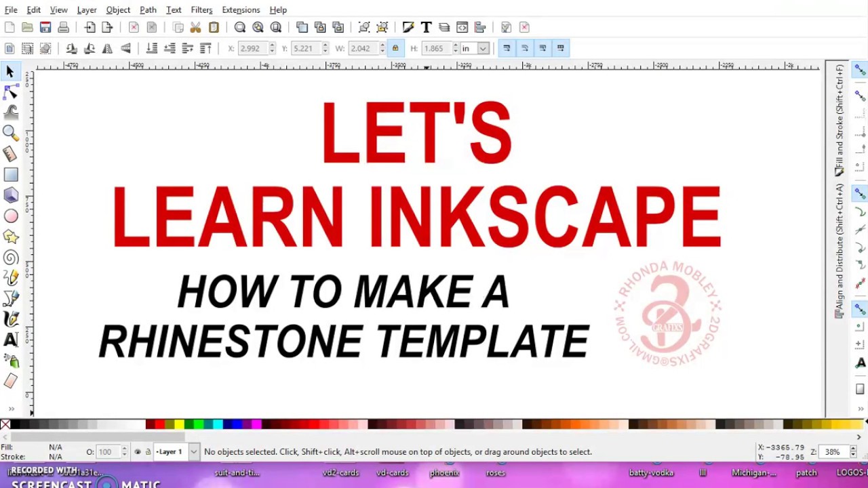This screenshot has width=868, height=488.
Task: Open Fill and Stroke from command bar
Action: click(x=408, y=27)
